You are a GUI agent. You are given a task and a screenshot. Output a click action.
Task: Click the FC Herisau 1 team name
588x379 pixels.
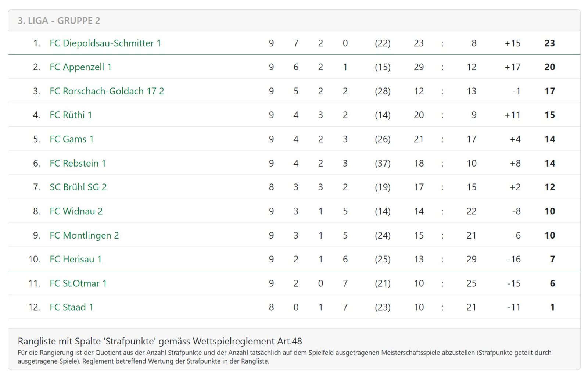pyautogui.click(x=75, y=259)
